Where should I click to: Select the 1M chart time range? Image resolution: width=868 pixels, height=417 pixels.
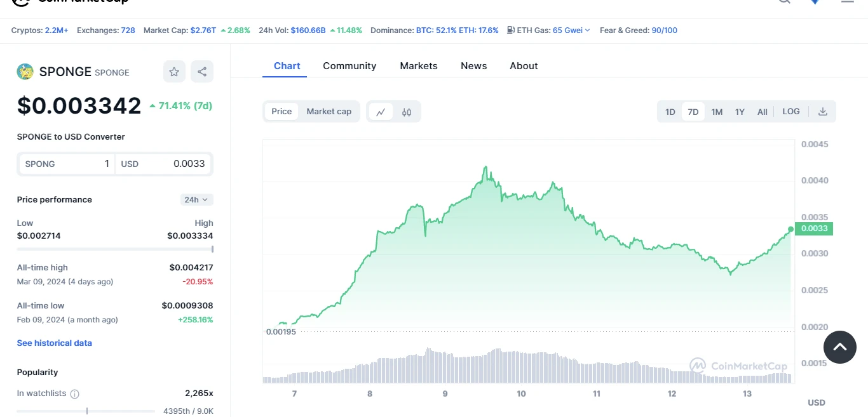[x=717, y=112]
